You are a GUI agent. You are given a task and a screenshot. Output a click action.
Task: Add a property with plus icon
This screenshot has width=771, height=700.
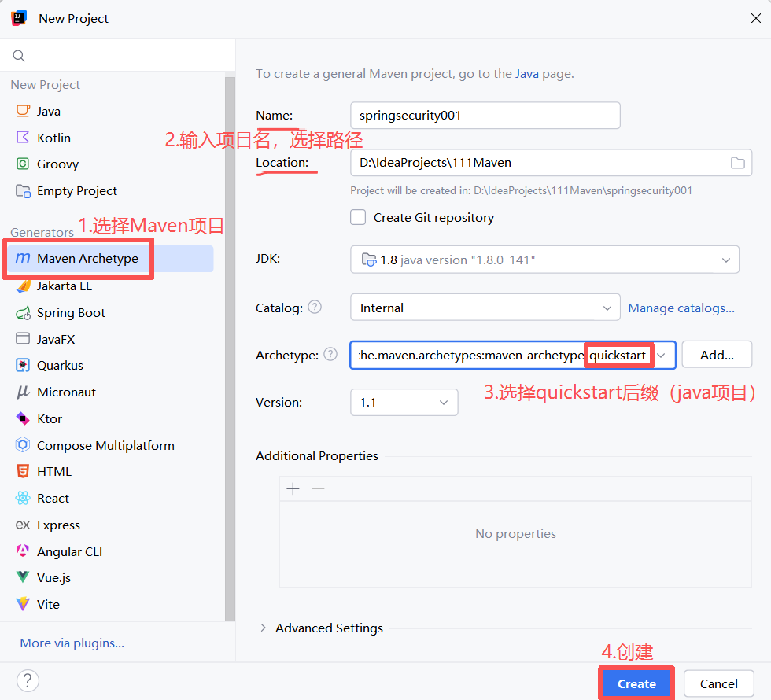293,488
